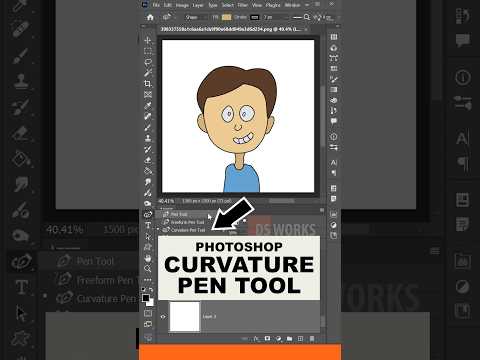Click the tan fill color swatch
This screenshot has height=360, width=480.
tap(227, 17)
